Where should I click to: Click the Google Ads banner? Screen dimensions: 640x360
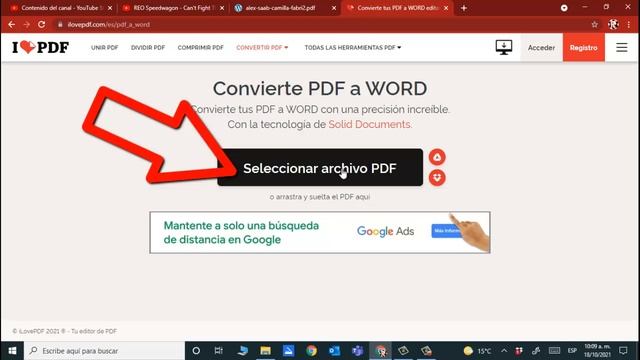[x=320, y=232]
